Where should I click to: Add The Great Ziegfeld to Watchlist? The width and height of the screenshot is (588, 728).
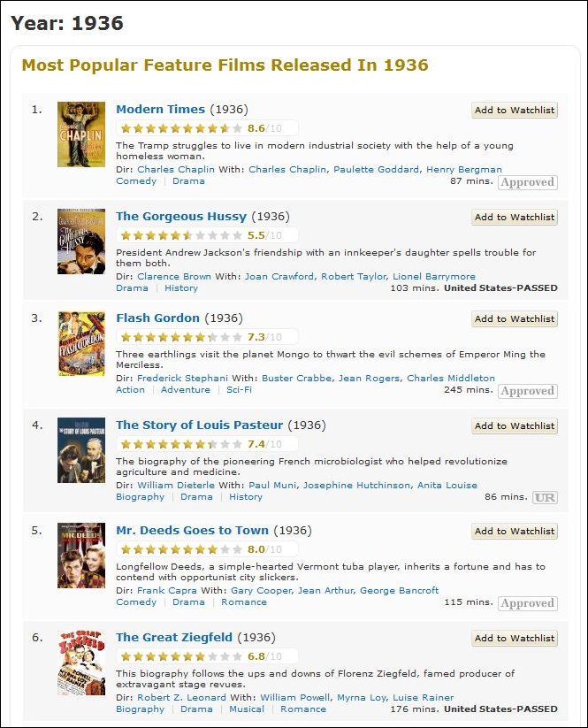[515, 639]
